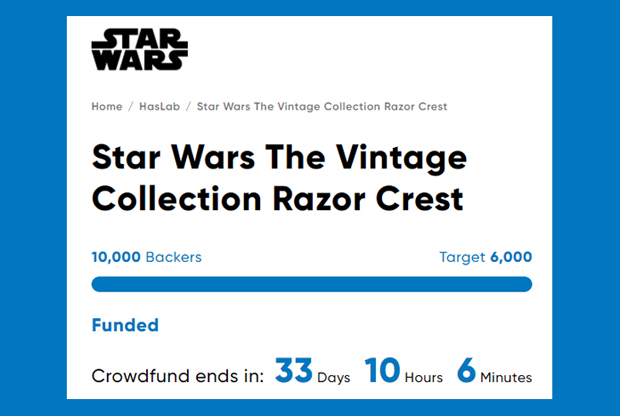Viewport: 620px width, 416px height.
Task: Click the Hours countdown label
Action: [x=424, y=378]
